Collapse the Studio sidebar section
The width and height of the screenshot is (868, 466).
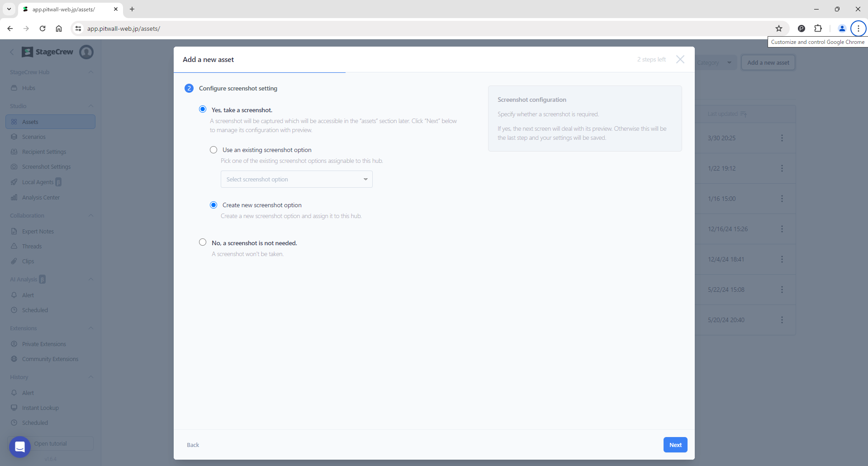91,106
